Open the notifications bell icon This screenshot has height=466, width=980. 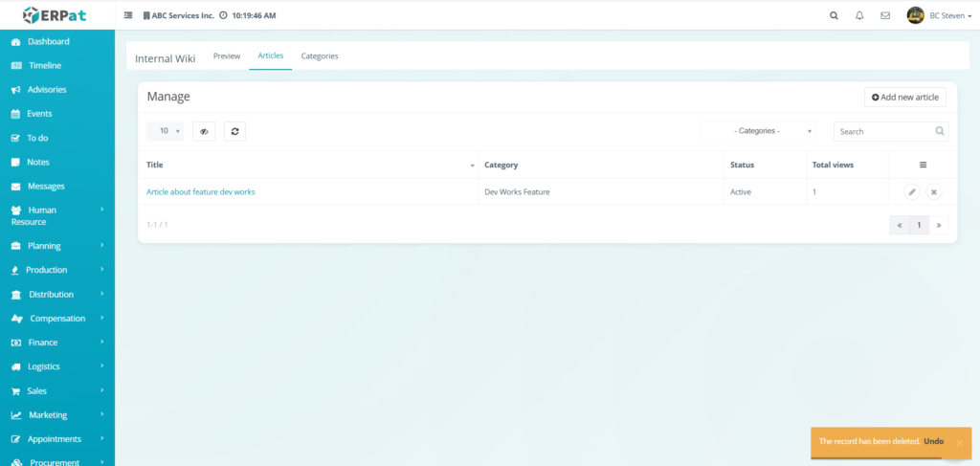[859, 15]
